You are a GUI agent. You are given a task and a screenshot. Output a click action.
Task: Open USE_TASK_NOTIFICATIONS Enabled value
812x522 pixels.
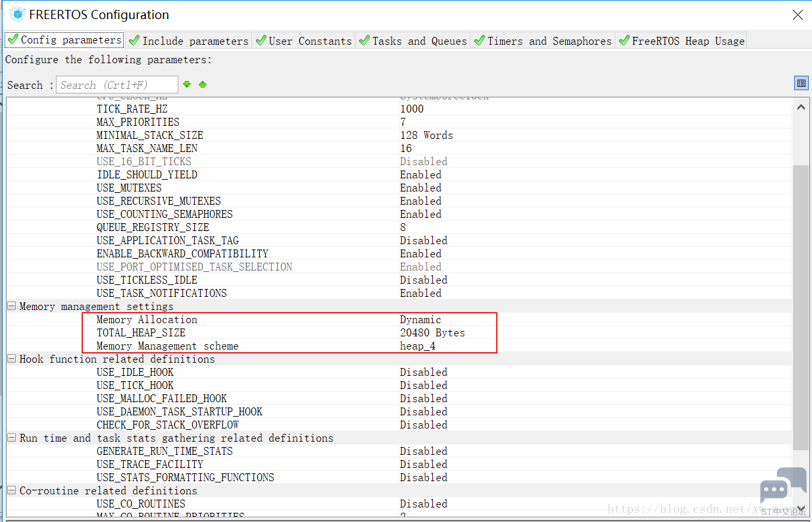pos(420,293)
